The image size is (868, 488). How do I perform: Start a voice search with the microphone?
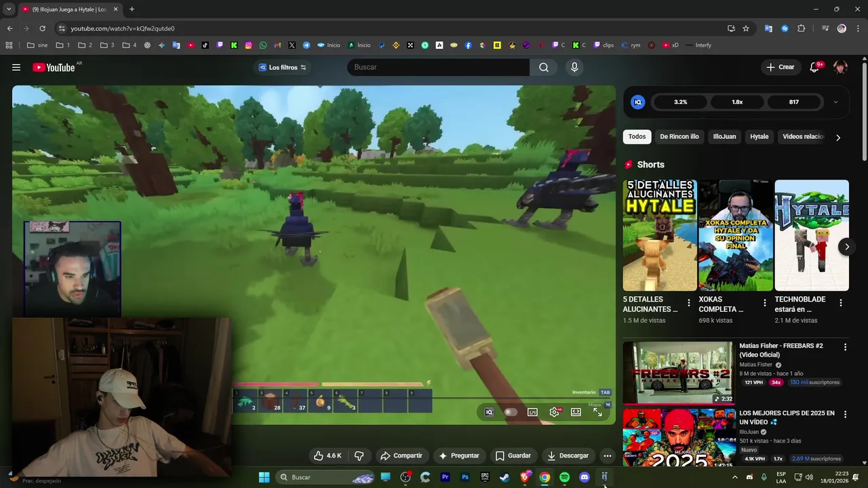tap(574, 67)
